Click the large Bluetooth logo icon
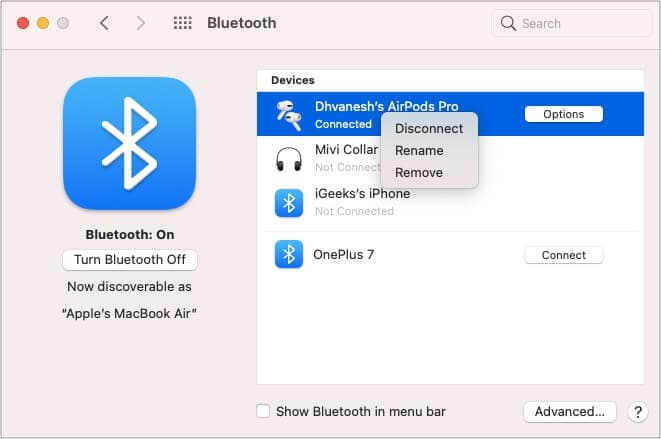 pyautogui.click(x=129, y=143)
